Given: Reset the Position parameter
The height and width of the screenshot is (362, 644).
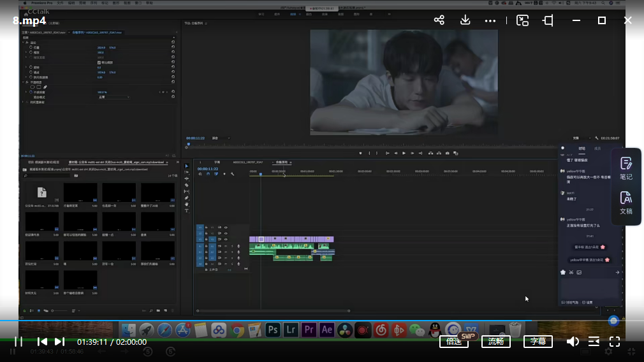Looking at the screenshot, I should click(x=173, y=47).
